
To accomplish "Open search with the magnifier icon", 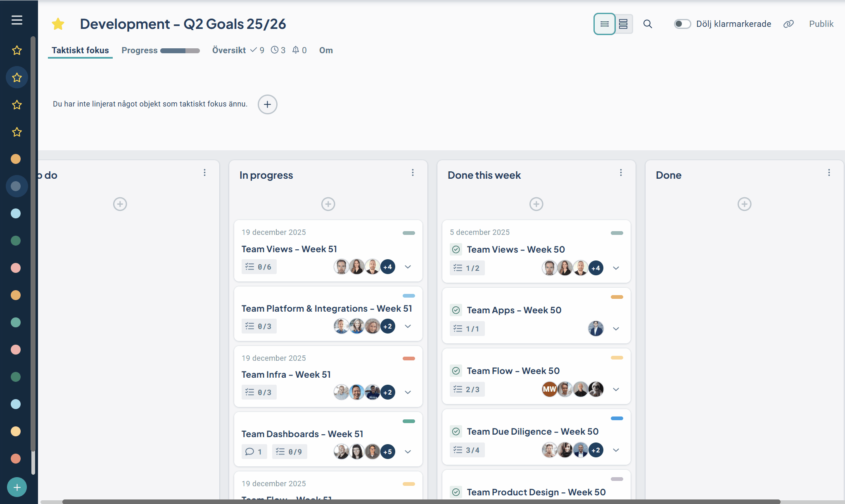I will click(x=648, y=24).
